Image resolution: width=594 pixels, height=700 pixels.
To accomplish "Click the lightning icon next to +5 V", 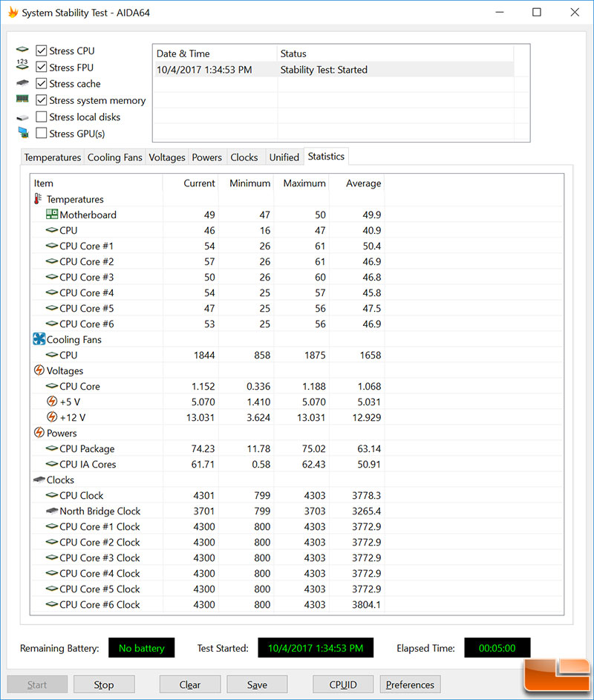I will coord(52,402).
